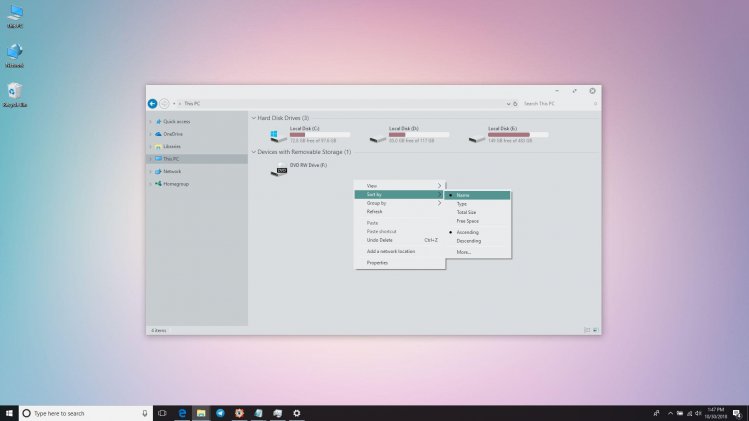The image size is (749, 421).
Task: Open the Recycle Bin desktop icon
Action: pos(15,95)
